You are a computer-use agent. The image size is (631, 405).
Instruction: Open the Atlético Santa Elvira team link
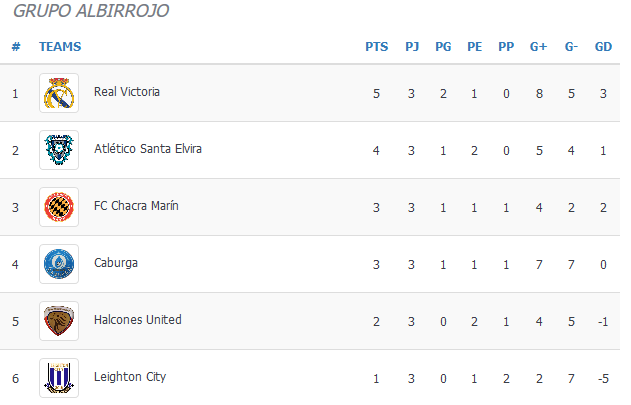click(148, 149)
